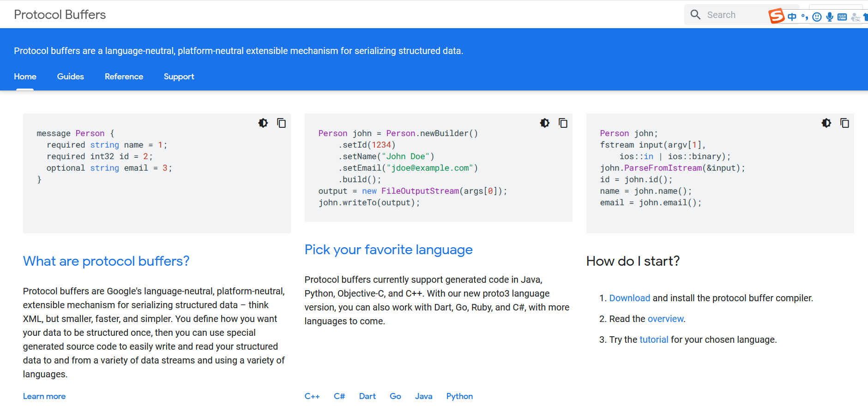
Task: Click the How do I start? heading
Action: pyautogui.click(x=633, y=261)
